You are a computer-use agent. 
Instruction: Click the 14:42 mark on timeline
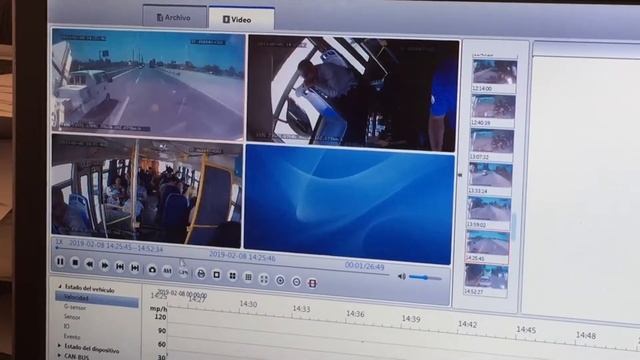[x=467, y=324]
